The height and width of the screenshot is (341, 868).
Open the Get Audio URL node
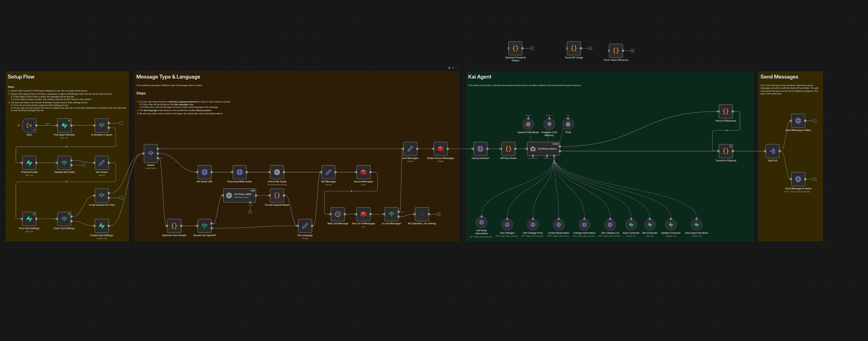(x=204, y=172)
